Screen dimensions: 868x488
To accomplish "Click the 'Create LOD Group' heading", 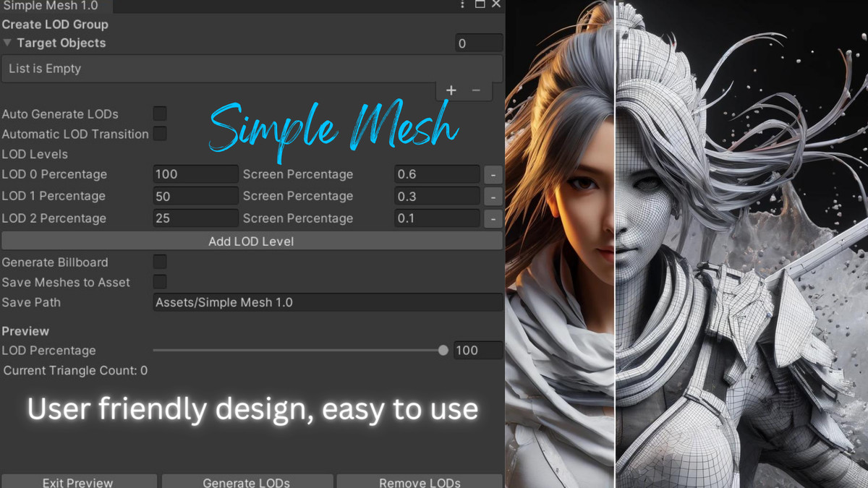I will (x=55, y=24).
